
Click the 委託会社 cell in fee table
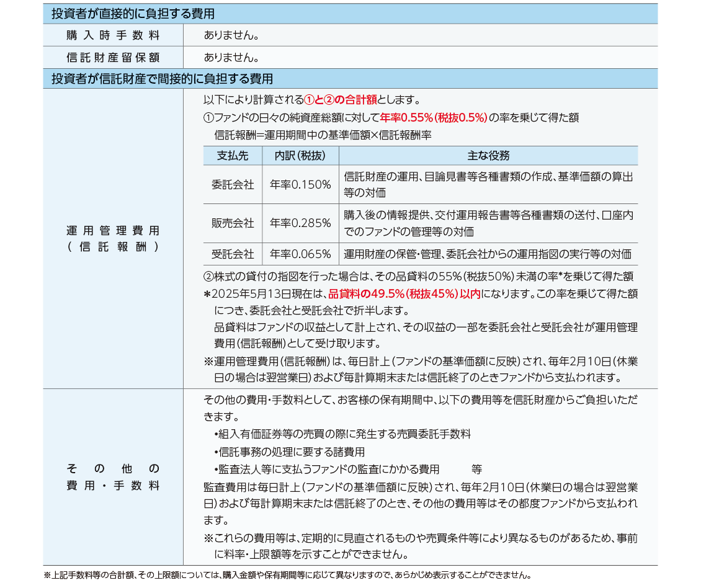point(233,184)
